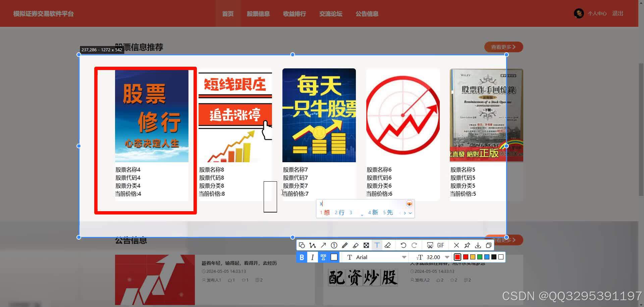The width and height of the screenshot is (644, 307).
Task: Pick the blue color swatch
Action: pyautogui.click(x=487, y=257)
